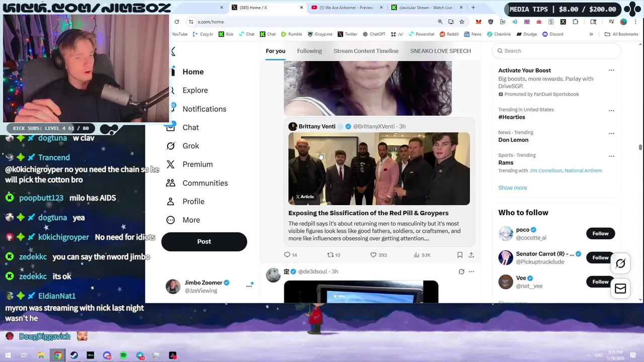This screenshot has width=644, height=362.
Task: Open the floating Grok button
Action: (x=620, y=263)
